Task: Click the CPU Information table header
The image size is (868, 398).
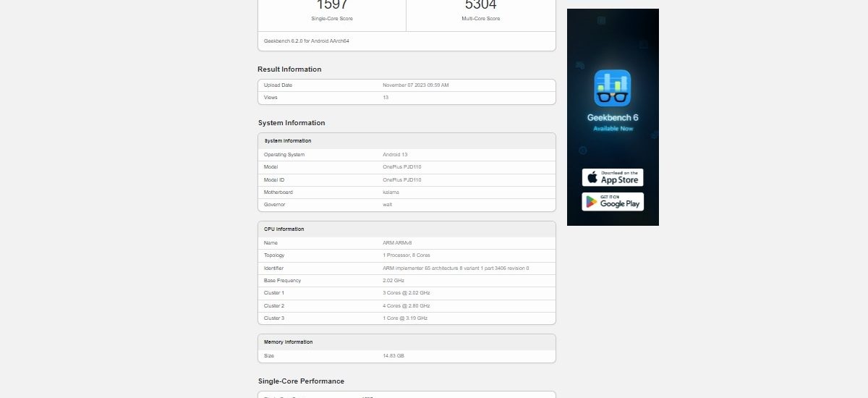Action: click(284, 229)
